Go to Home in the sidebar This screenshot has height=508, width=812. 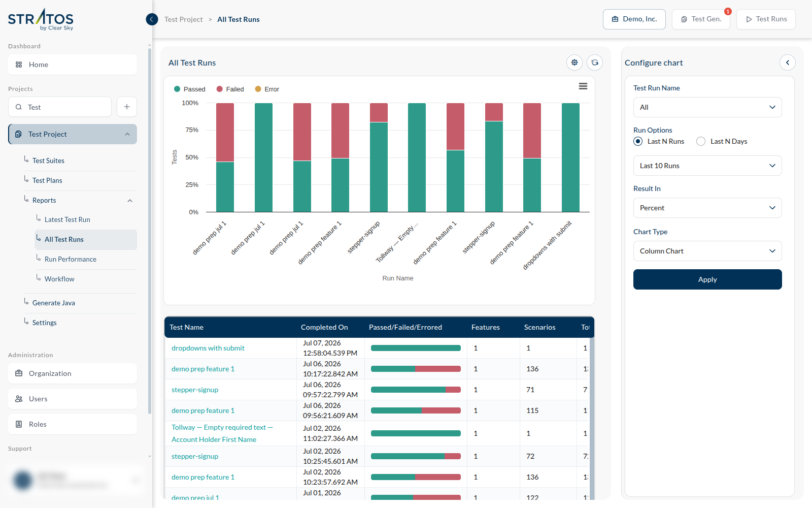[x=73, y=65]
